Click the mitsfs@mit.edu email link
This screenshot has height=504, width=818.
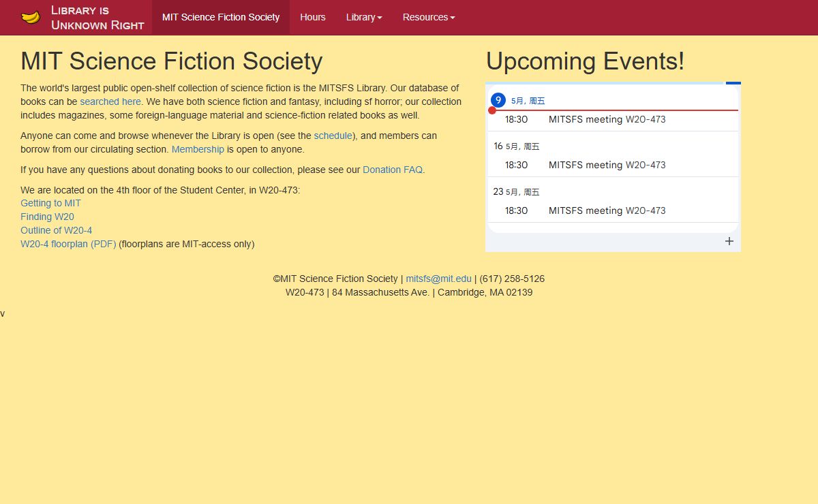pos(438,279)
